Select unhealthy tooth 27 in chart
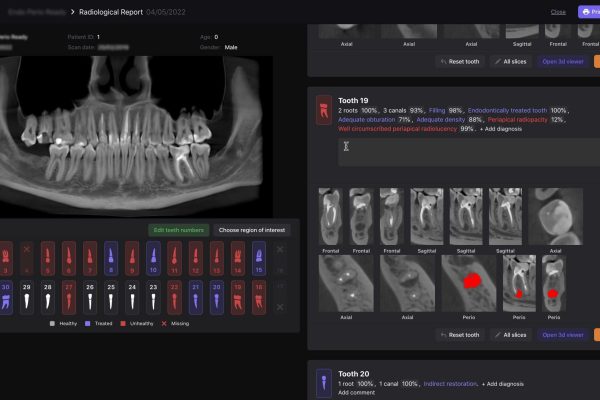This screenshot has height=400, width=600. point(69,298)
